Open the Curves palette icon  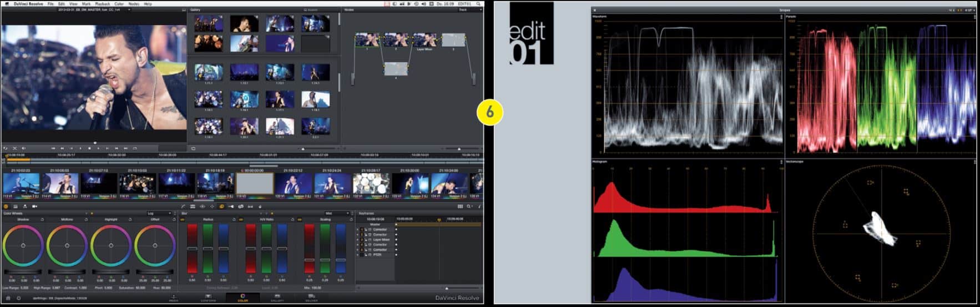click(183, 207)
